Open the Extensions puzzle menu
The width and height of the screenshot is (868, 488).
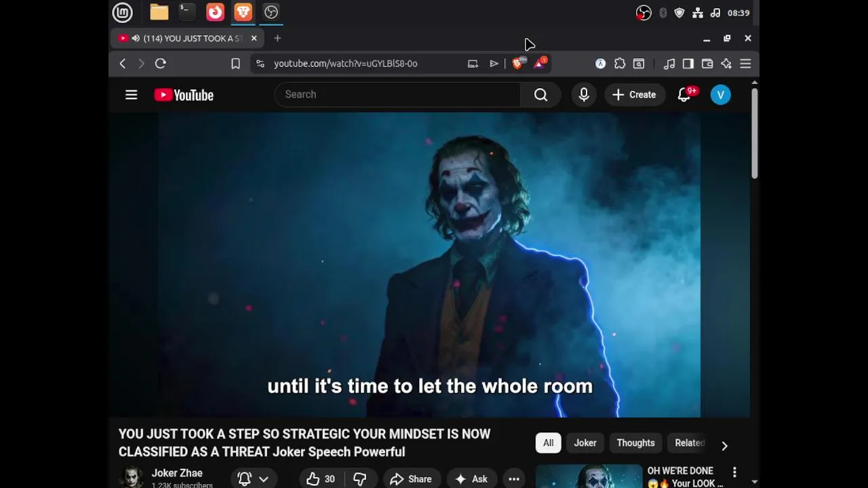tap(620, 64)
